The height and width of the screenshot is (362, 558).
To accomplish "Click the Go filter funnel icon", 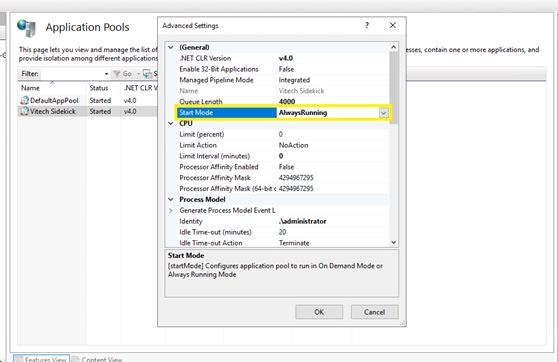I will click(x=116, y=74).
